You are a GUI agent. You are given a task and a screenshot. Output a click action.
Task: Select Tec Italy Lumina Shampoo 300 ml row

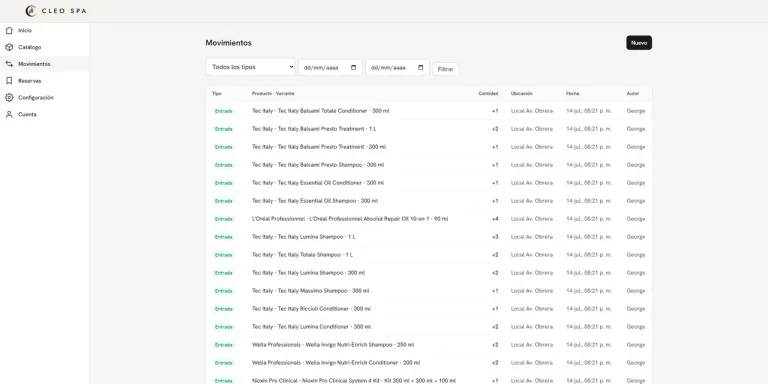[x=429, y=273]
